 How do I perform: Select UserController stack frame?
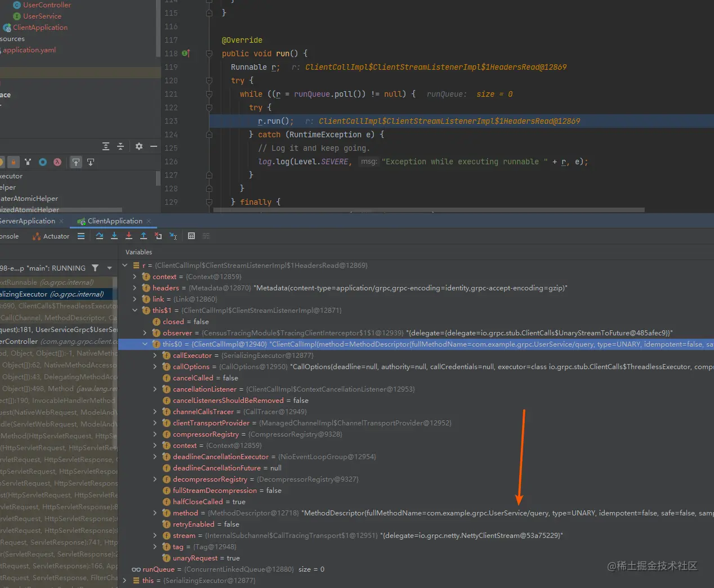tap(59, 342)
